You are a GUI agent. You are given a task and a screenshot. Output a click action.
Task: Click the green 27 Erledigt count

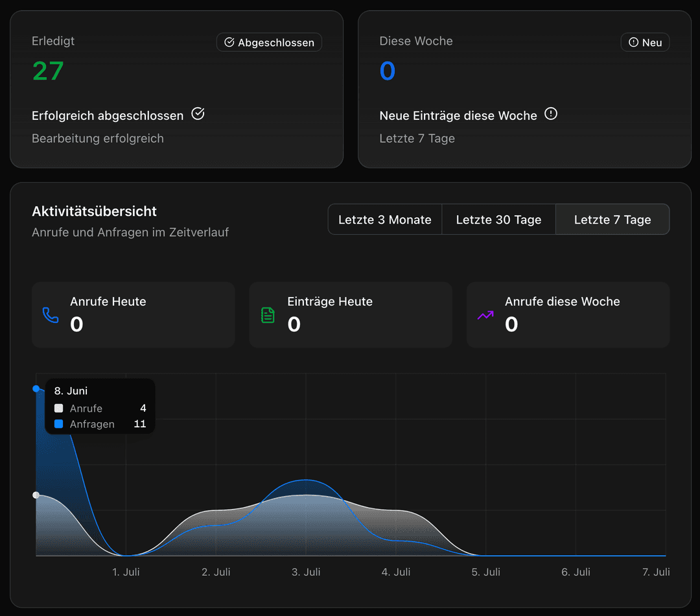48,71
